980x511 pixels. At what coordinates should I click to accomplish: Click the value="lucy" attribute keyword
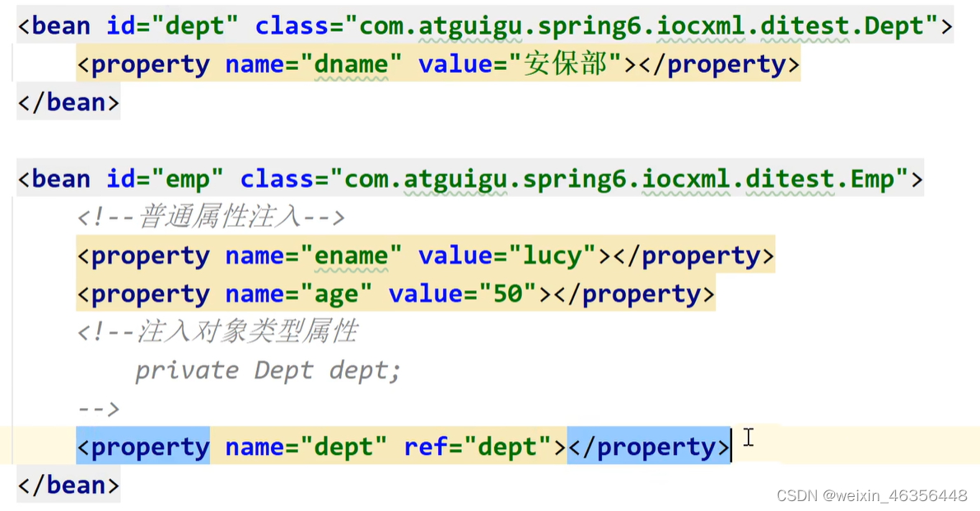455,255
